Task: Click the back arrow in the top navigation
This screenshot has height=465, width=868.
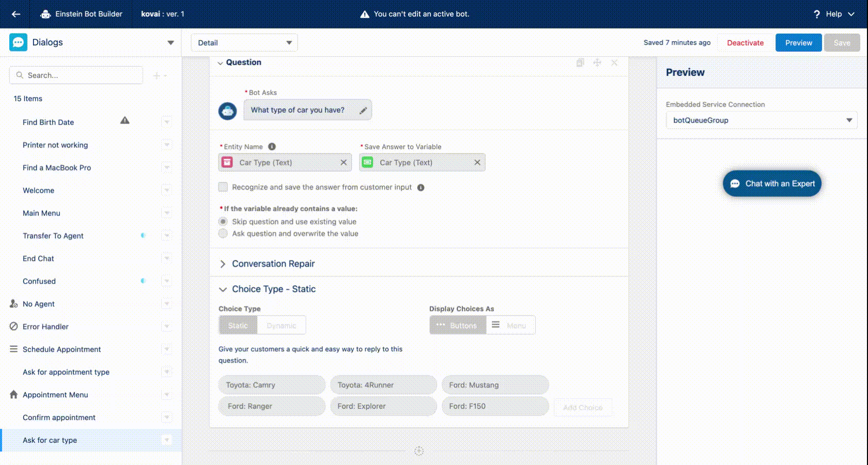Action: [x=16, y=14]
